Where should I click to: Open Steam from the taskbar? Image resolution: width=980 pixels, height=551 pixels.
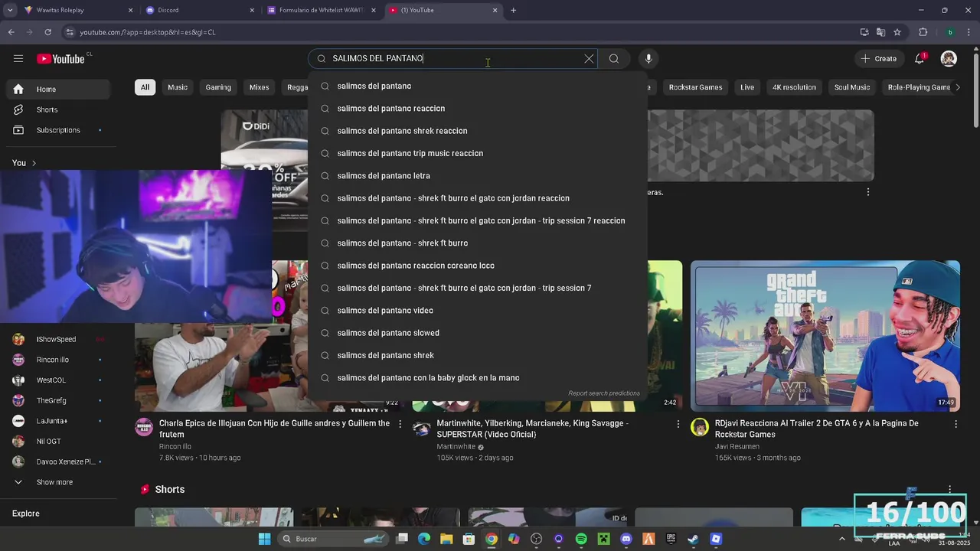pos(693,539)
